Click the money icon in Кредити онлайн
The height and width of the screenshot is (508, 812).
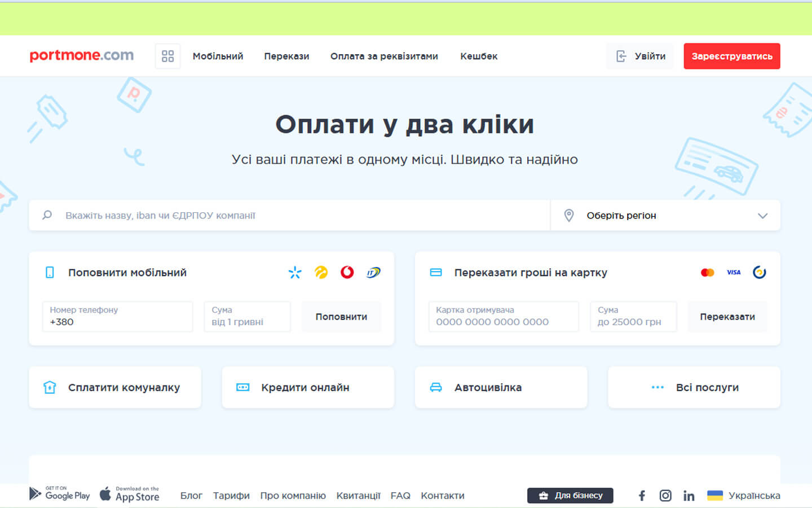242,387
